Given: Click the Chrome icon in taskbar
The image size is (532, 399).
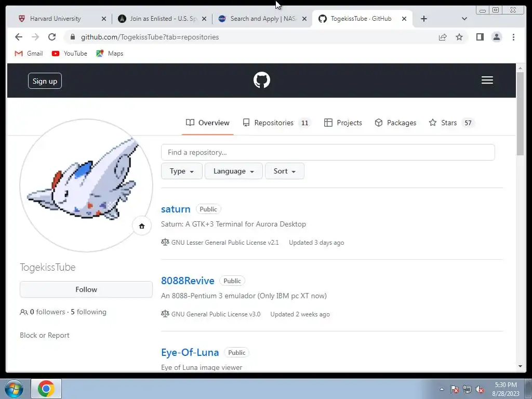Looking at the screenshot, I should pyautogui.click(x=46, y=389).
